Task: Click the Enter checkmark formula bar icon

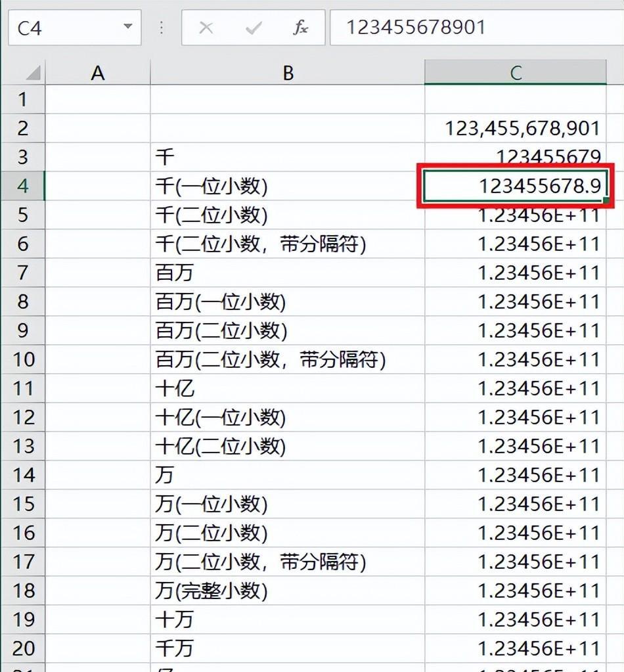Action: tap(254, 28)
